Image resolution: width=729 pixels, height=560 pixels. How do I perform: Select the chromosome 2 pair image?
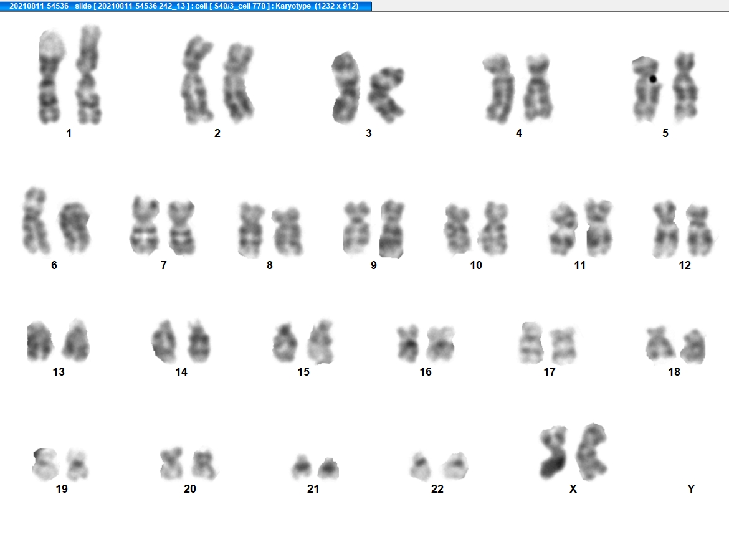click(x=217, y=80)
